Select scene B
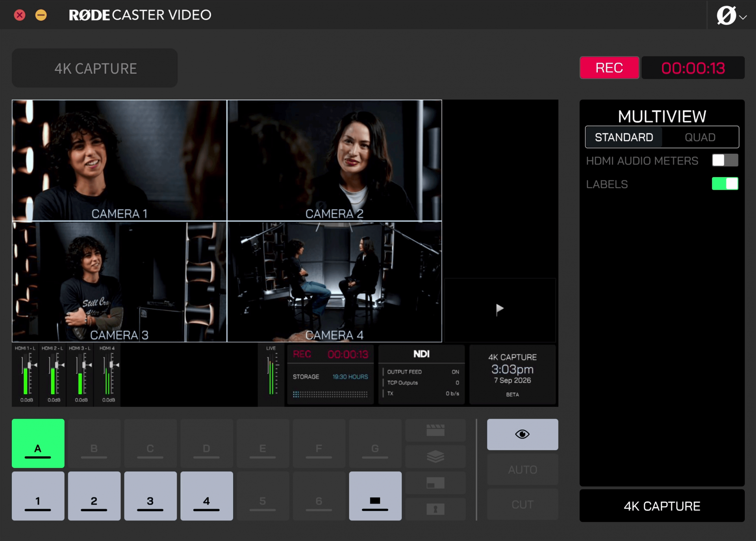756x541 pixels. point(94,443)
